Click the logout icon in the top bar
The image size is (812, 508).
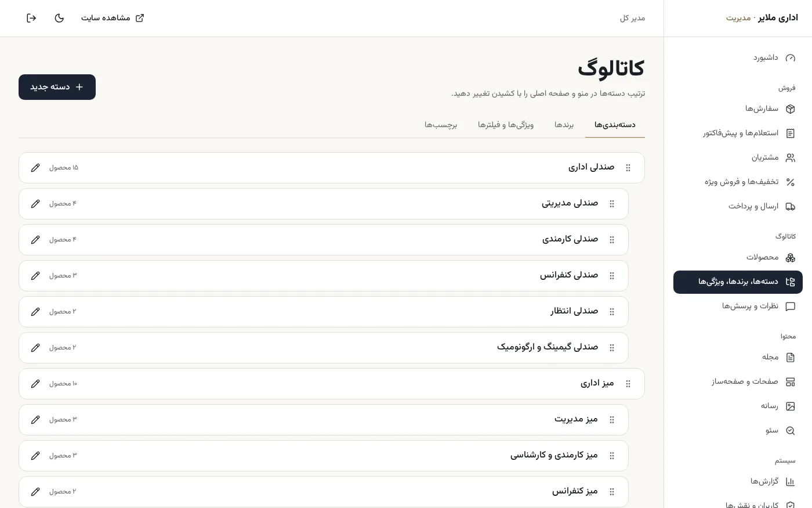(31, 18)
